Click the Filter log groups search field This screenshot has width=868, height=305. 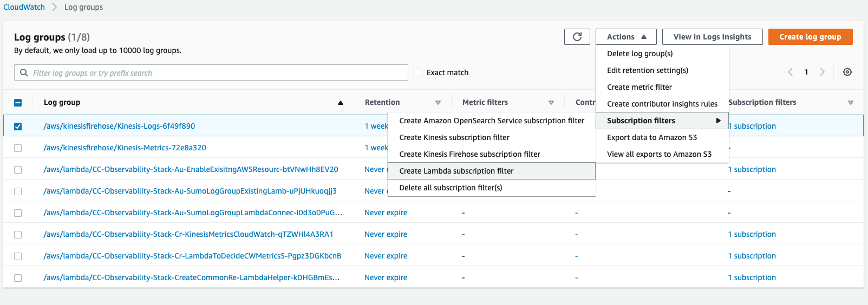217,72
